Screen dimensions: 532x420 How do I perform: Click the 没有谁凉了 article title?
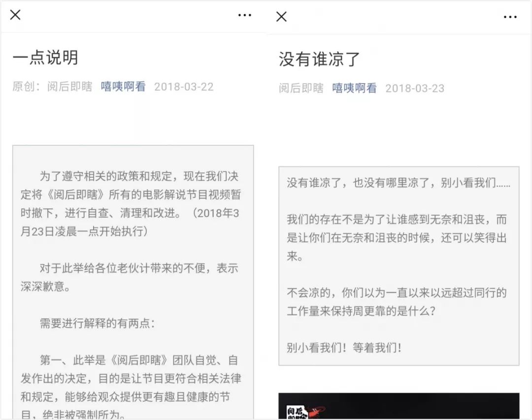pyautogui.click(x=319, y=59)
